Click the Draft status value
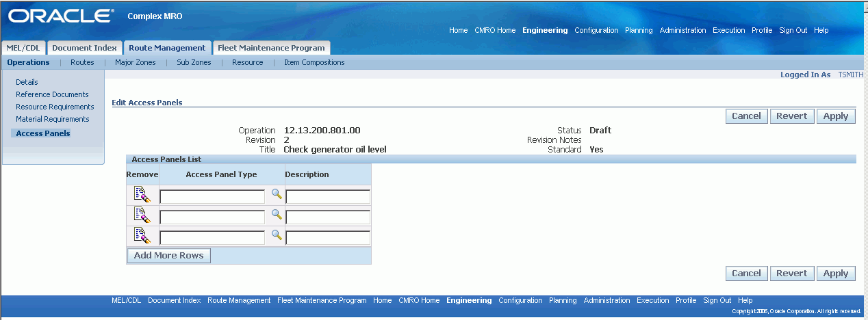Screen dimensions: 868x320 coord(600,130)
